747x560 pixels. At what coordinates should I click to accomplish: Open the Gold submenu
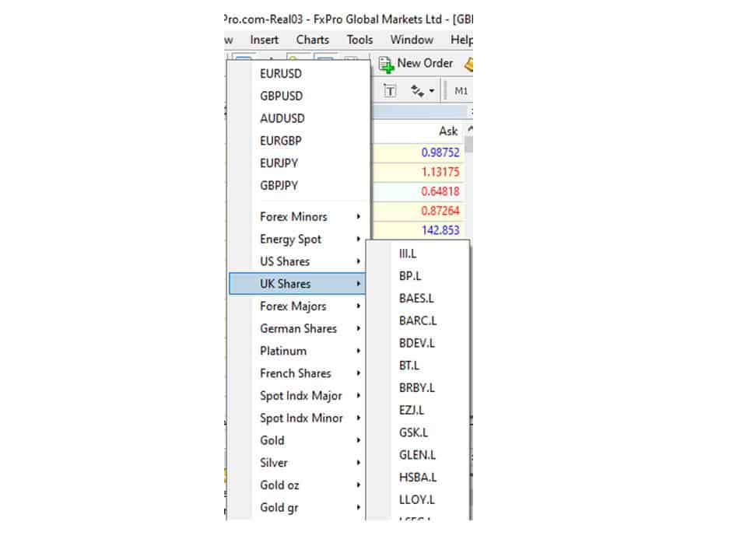tap(298, 440)
